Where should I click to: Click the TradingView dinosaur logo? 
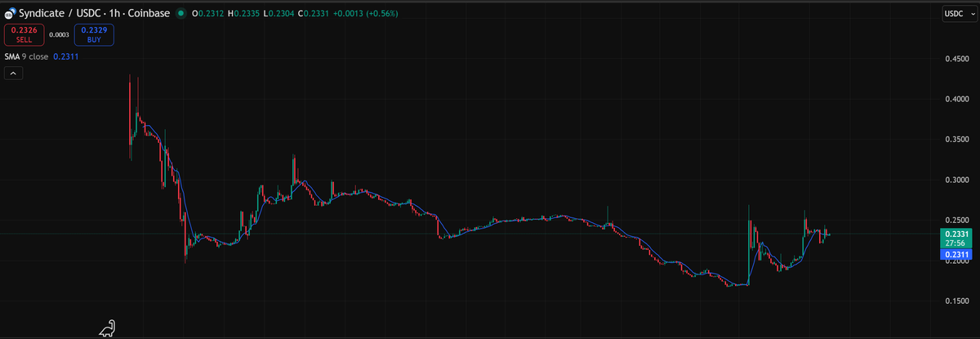coord(108,328)
